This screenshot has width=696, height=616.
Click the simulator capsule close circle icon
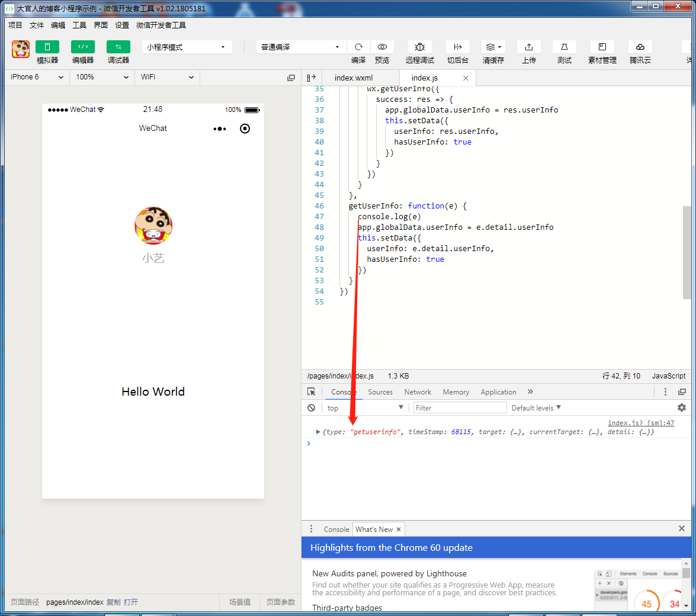coord(245,129)
